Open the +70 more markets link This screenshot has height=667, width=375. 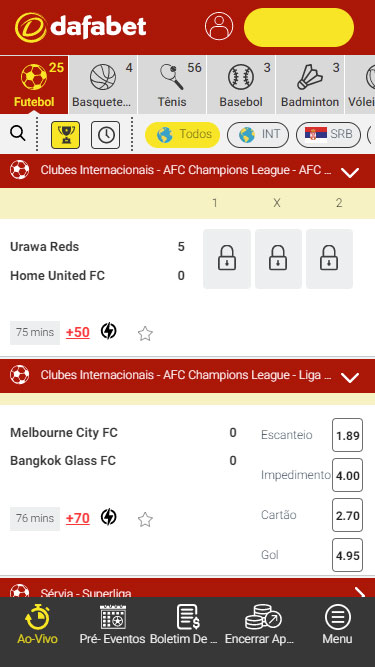78,518
